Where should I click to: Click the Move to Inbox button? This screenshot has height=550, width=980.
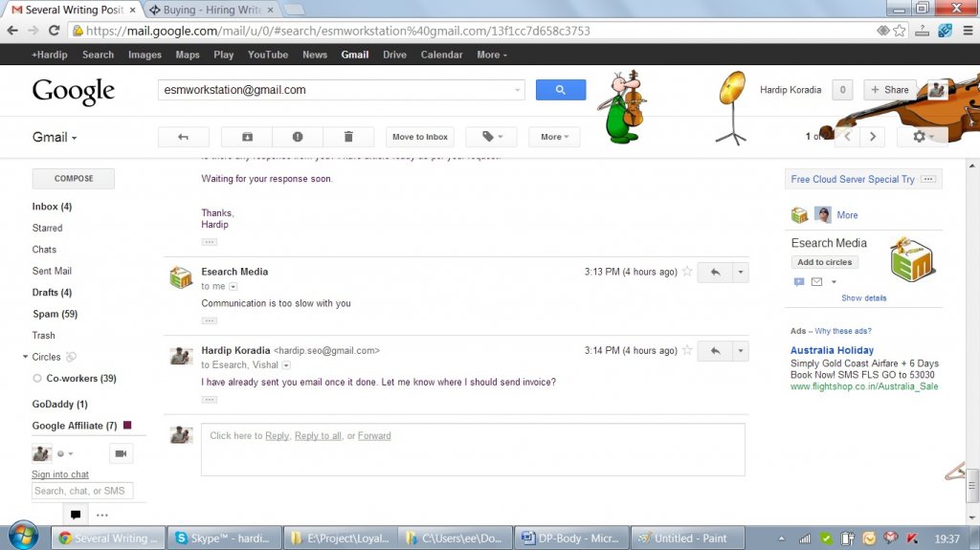(x=420, y=137)
